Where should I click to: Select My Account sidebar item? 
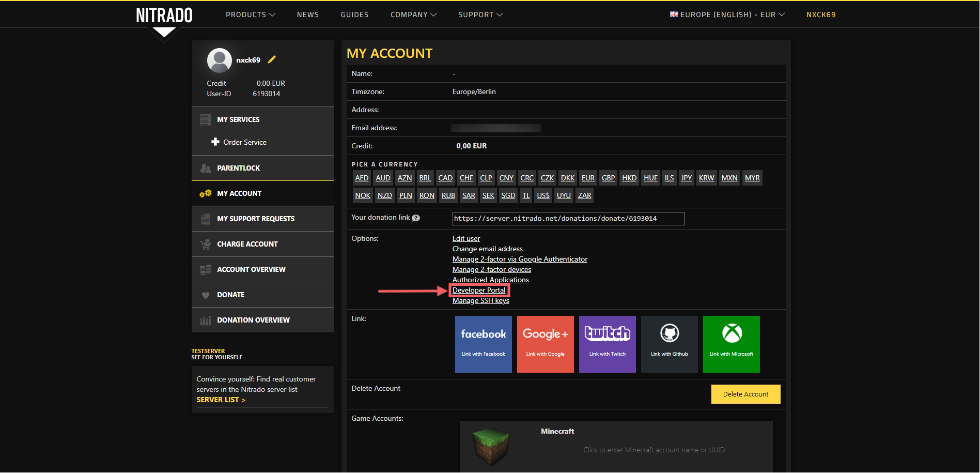point(262,193)
